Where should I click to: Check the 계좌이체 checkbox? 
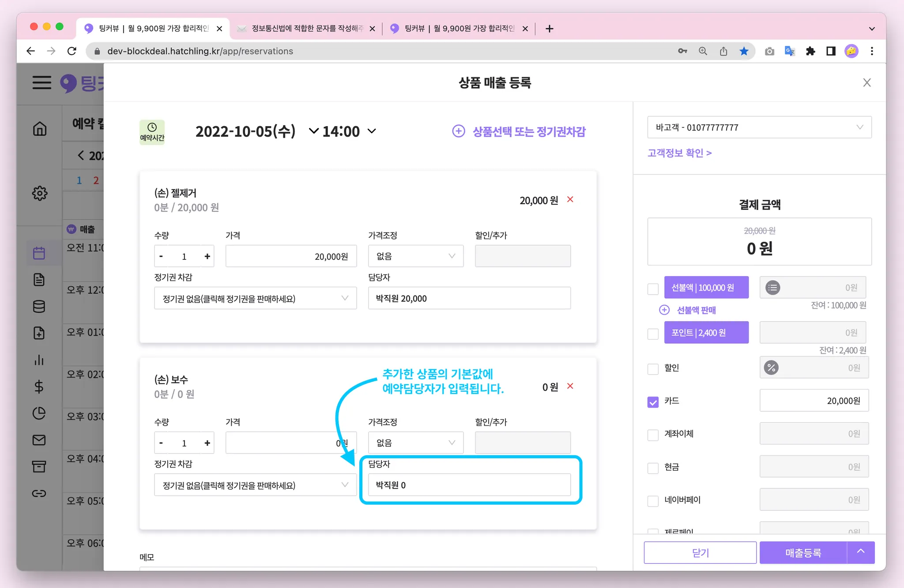tap(653, 434)
